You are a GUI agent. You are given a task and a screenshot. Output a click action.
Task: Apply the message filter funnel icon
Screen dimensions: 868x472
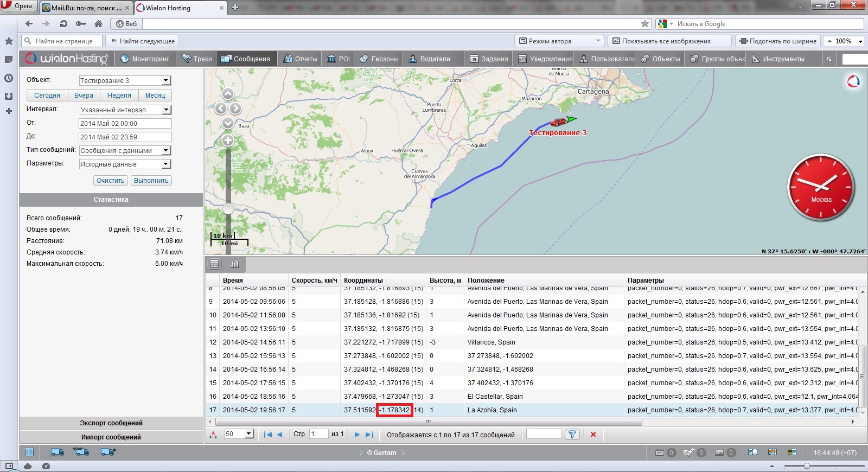(572, 435)
